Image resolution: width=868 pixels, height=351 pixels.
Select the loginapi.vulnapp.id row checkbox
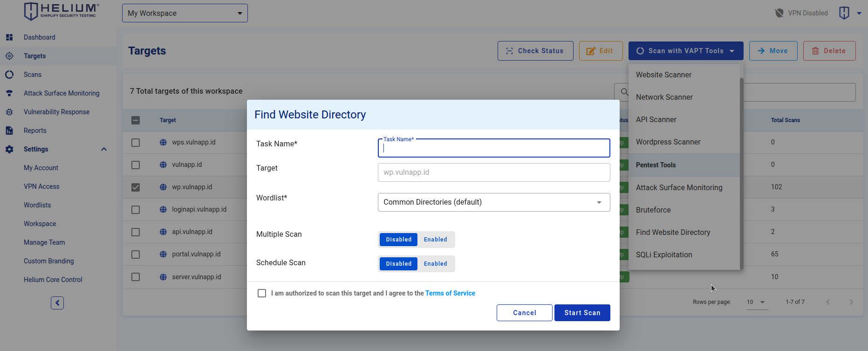coord(136,210)
